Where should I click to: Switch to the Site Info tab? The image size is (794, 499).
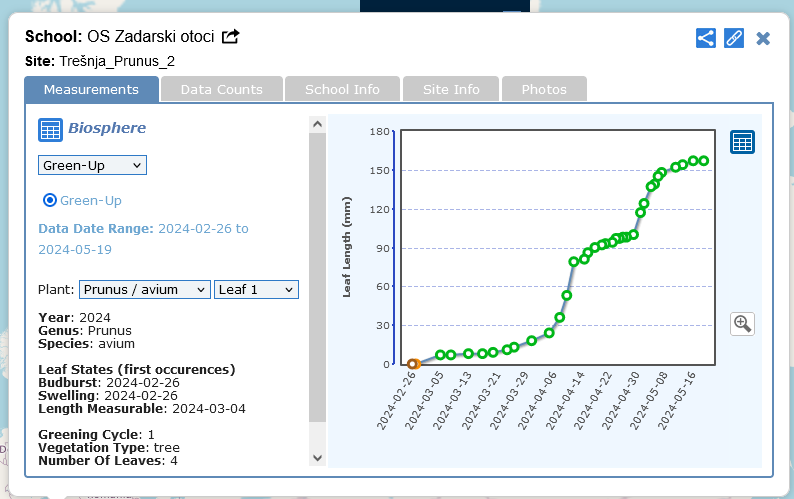point(451,89)
